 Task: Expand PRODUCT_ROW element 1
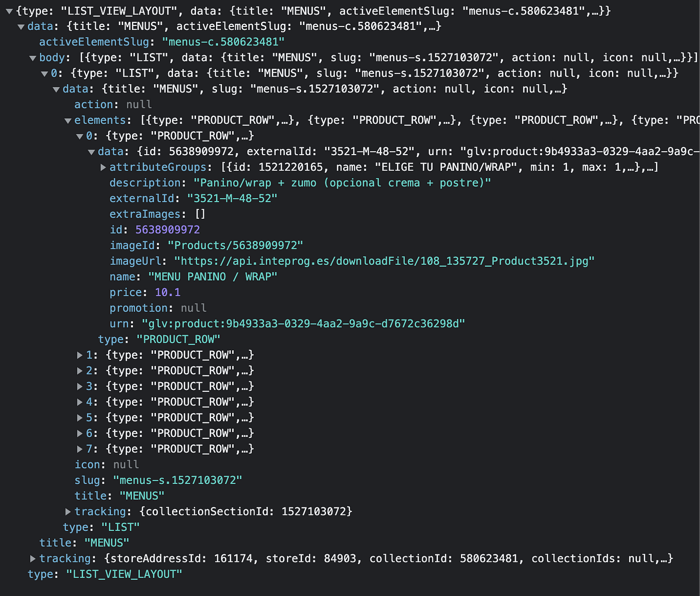point(79,355)
